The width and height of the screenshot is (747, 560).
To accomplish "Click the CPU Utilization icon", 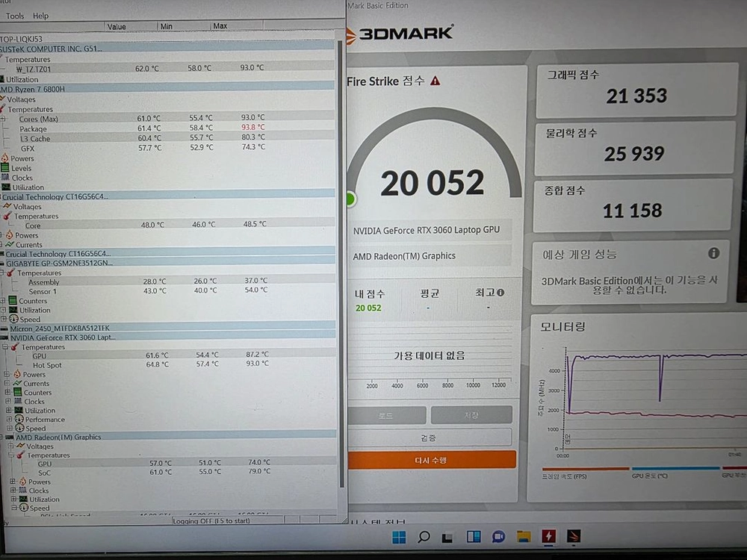I will [6, 187].
